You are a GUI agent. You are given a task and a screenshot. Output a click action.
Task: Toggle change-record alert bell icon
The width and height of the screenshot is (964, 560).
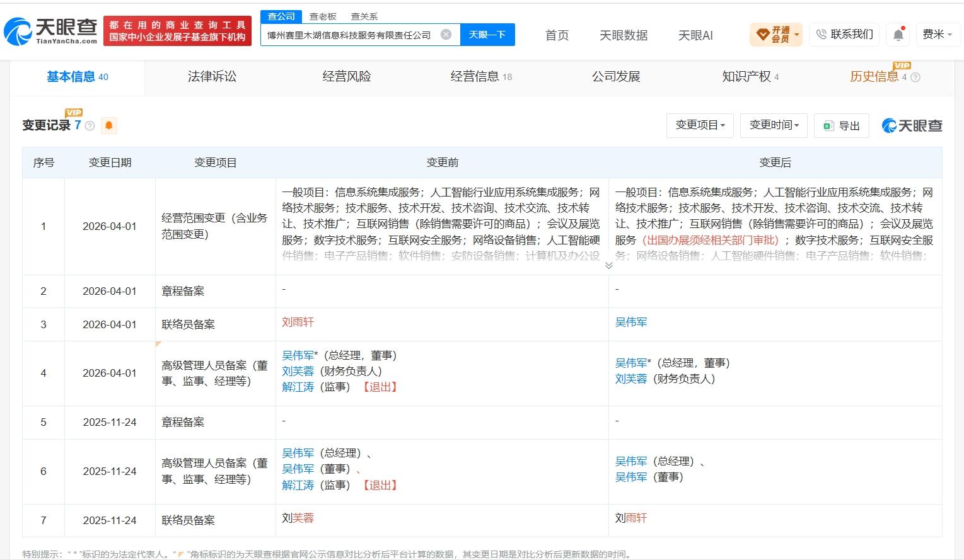pyautogui.click(x=108, y=125)
